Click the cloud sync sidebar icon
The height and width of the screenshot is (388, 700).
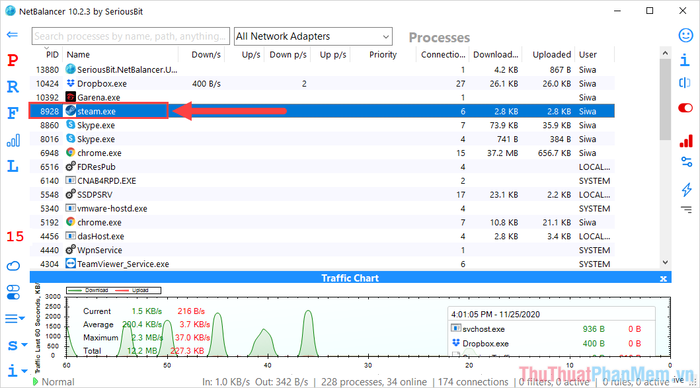coord(13,266)
